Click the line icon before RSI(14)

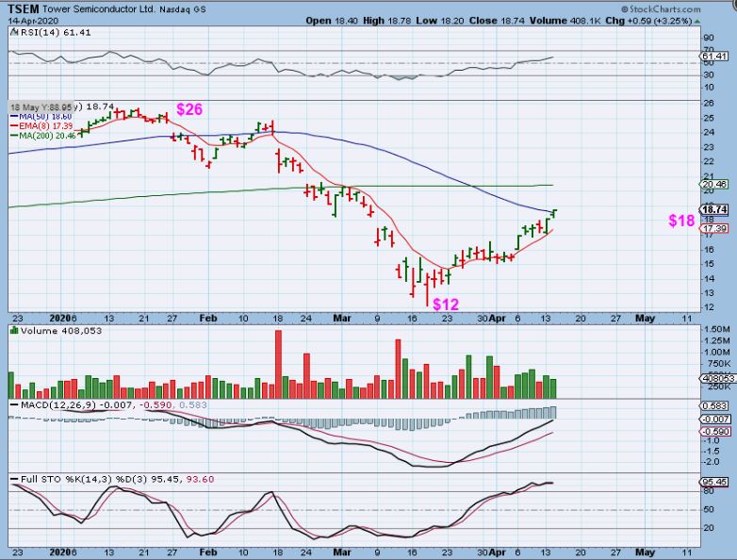14,32
